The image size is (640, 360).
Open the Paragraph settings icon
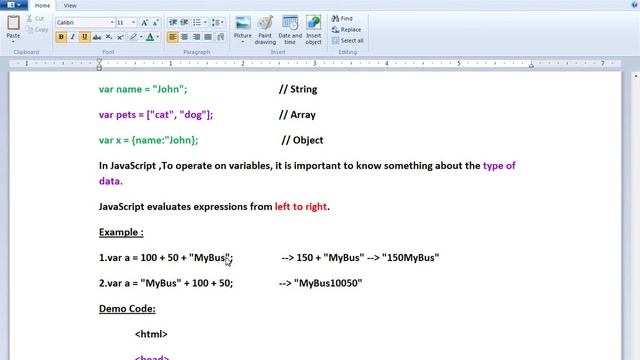221,37
